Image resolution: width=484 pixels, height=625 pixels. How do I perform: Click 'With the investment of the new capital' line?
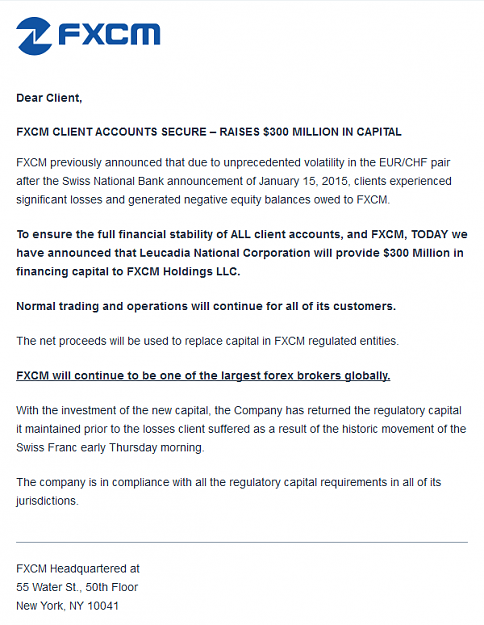(238, 411)
